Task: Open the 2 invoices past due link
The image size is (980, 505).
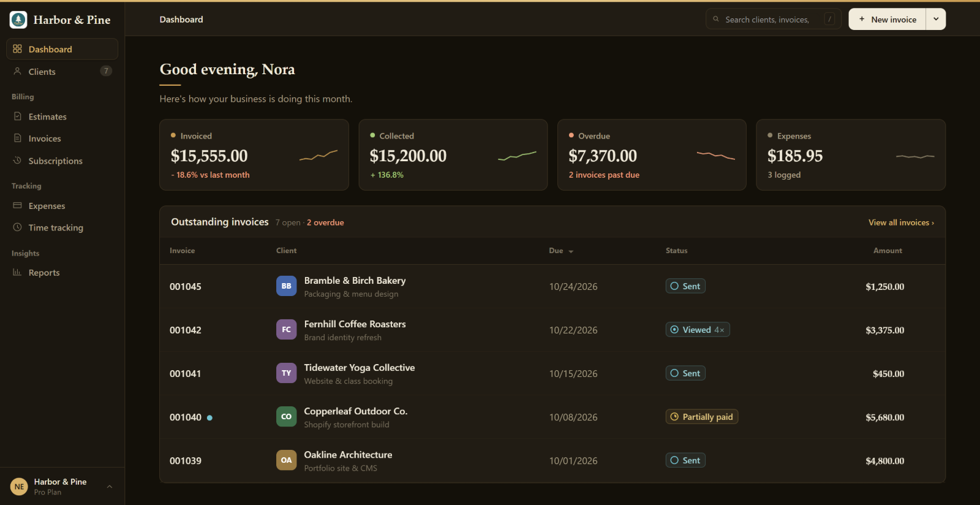Action: (x=604, y=175)
